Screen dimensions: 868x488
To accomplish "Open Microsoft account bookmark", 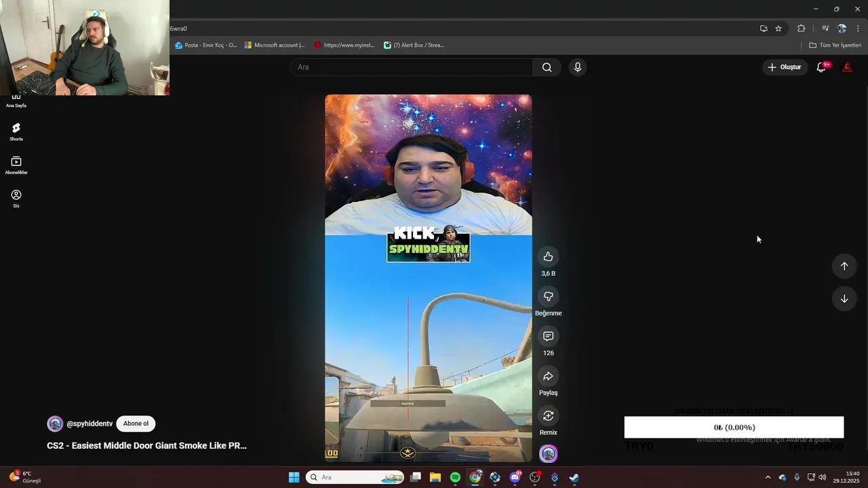I will (x=275, y=45).
